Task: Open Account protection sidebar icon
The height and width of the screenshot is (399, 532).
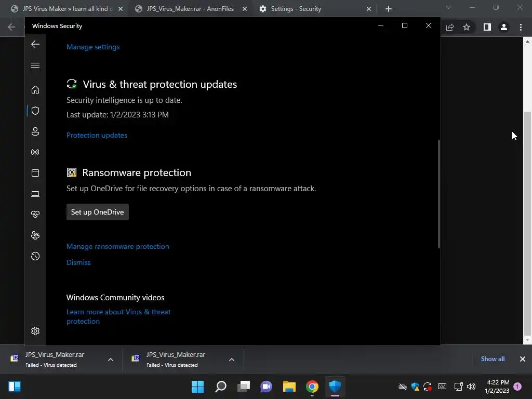Action: [x=35, y=131]
